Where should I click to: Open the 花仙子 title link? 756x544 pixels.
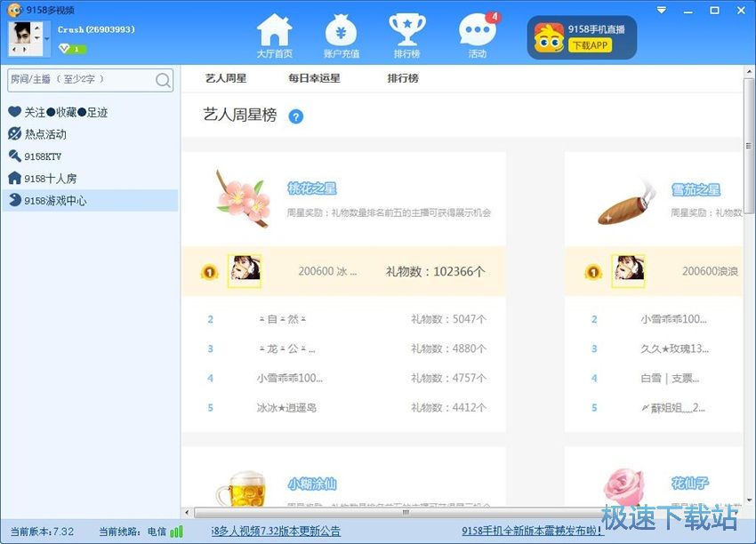(690, 484)
